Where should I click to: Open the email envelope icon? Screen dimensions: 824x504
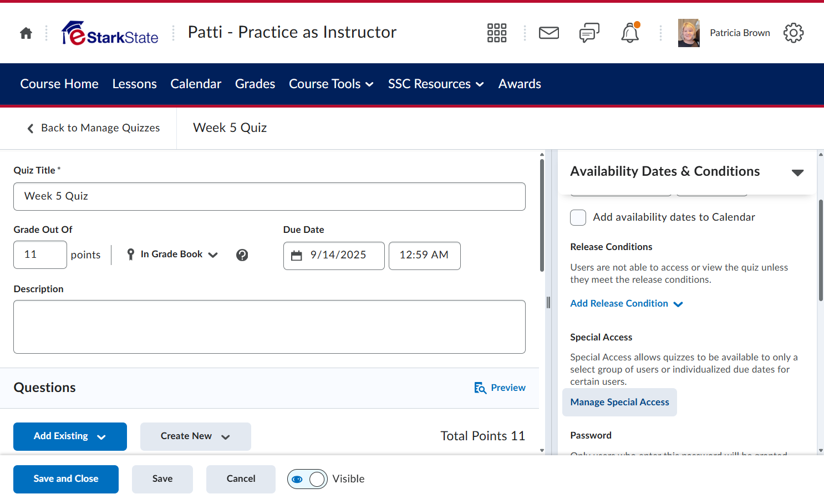tap(549, 33)
